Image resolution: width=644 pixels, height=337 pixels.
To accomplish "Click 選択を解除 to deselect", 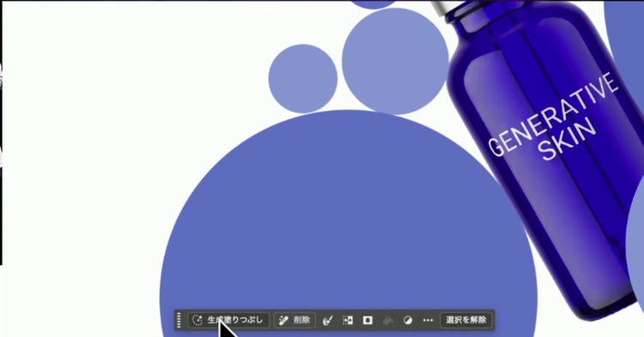I will coord(466,320).
